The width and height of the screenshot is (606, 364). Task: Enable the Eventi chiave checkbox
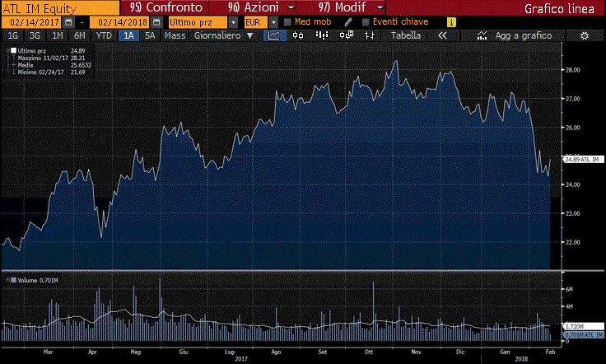pos(366,22)
